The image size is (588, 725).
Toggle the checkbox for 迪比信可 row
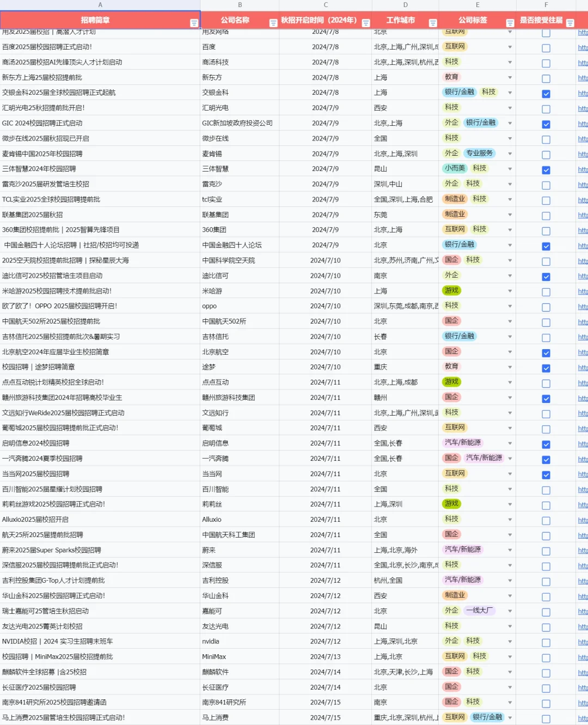click(546, 277)
